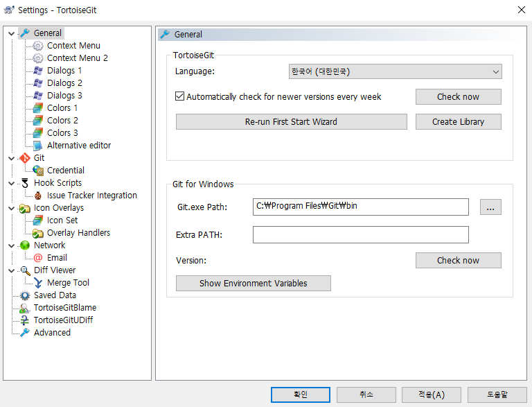This screenshot has height=407, width=532.
Task: Click the Merge Tool icon
Action: pos(38,283)
